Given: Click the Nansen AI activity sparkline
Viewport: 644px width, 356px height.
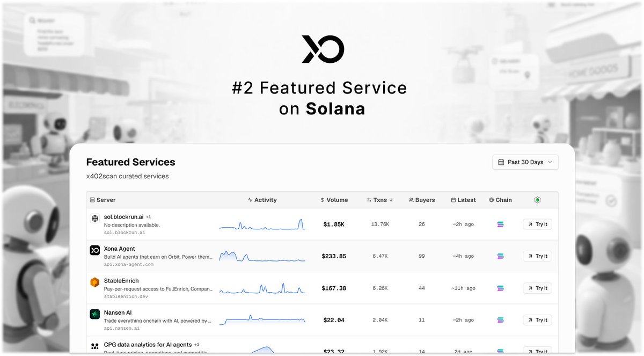Looking at the screenshot, I should (262, 320).
